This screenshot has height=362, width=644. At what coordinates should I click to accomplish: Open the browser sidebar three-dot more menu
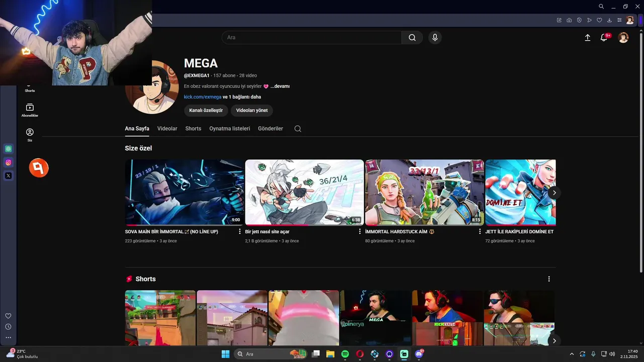click(8, 337)
